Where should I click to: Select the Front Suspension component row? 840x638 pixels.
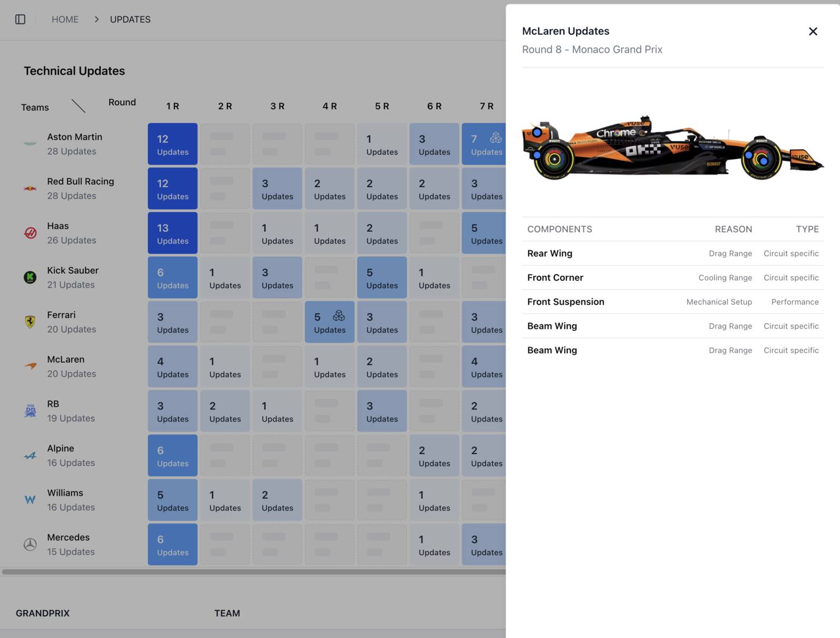[673, 302]
